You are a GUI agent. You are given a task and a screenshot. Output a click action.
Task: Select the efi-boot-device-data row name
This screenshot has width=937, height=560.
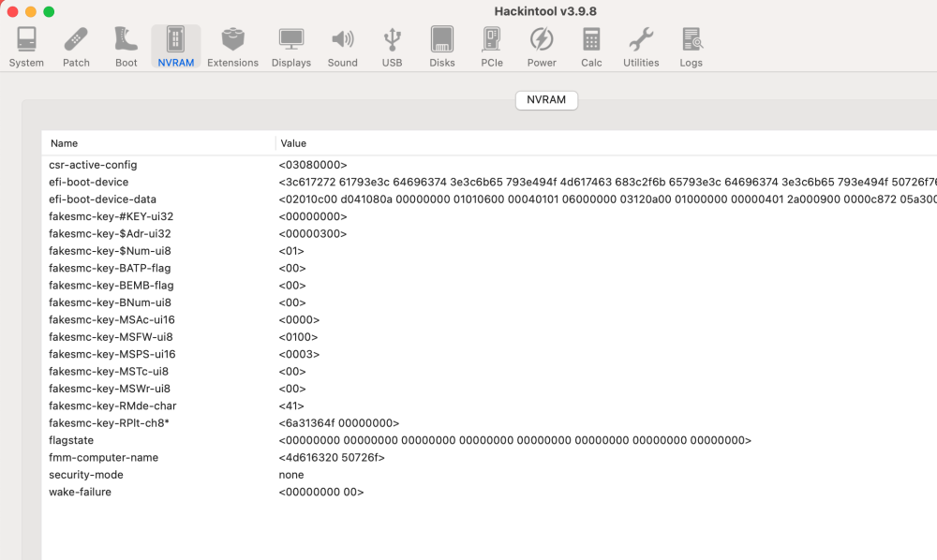point(102,199)
